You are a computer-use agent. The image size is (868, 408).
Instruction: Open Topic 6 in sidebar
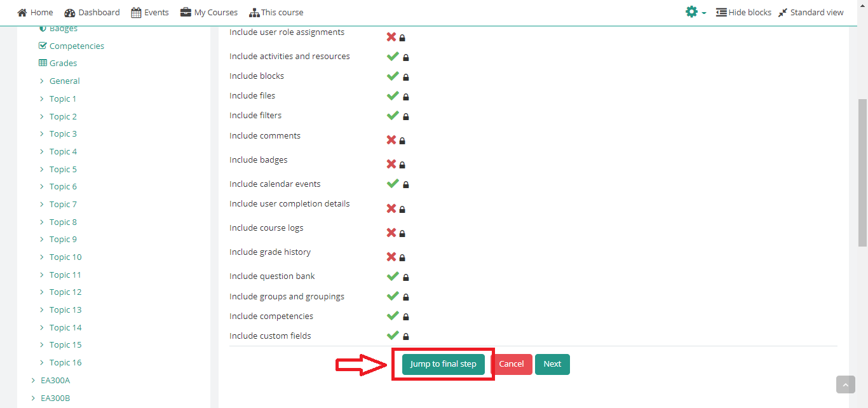point(64,186)
